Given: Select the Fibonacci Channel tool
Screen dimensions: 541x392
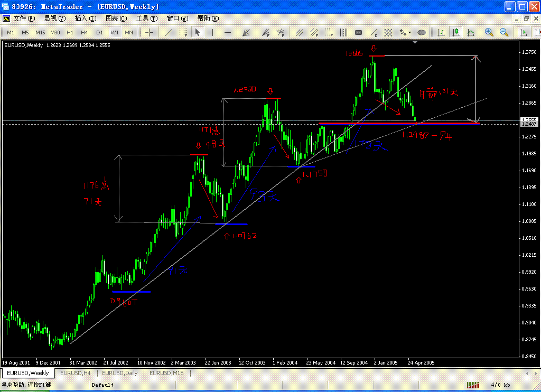Looking at the screenshot, I should 314,32.
